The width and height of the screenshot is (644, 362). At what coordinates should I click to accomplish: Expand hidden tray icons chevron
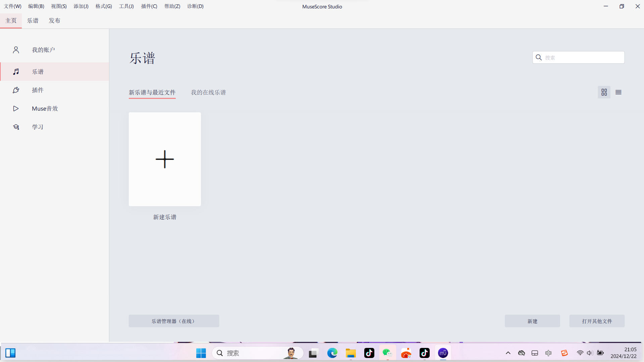click(x=508, y=353)
